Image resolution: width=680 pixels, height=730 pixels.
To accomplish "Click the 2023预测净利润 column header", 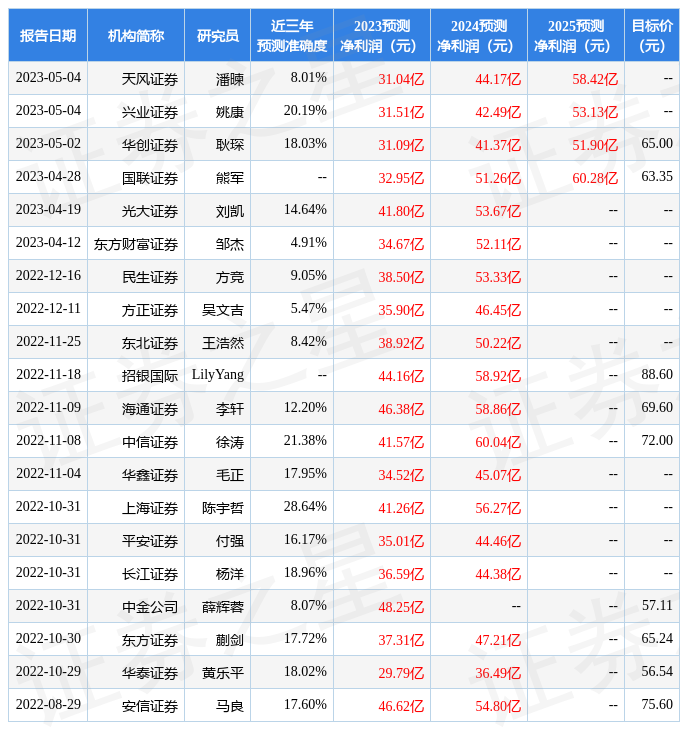I will click(x=382, y=35).
